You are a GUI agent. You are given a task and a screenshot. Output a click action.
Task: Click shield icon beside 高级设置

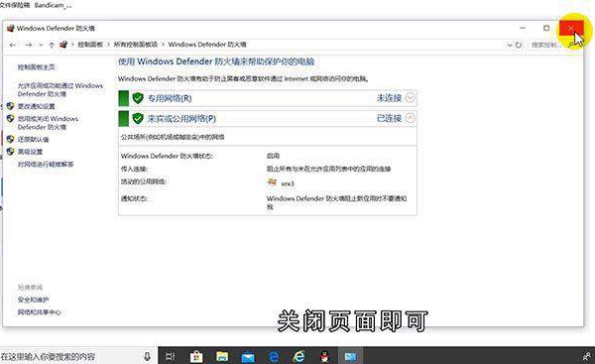point(10,152)
